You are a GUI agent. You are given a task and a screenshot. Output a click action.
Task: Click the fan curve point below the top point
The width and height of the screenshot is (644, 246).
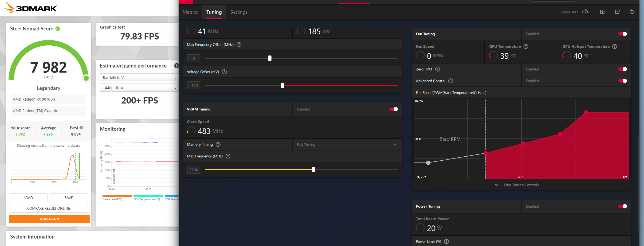tap(560, 134)
